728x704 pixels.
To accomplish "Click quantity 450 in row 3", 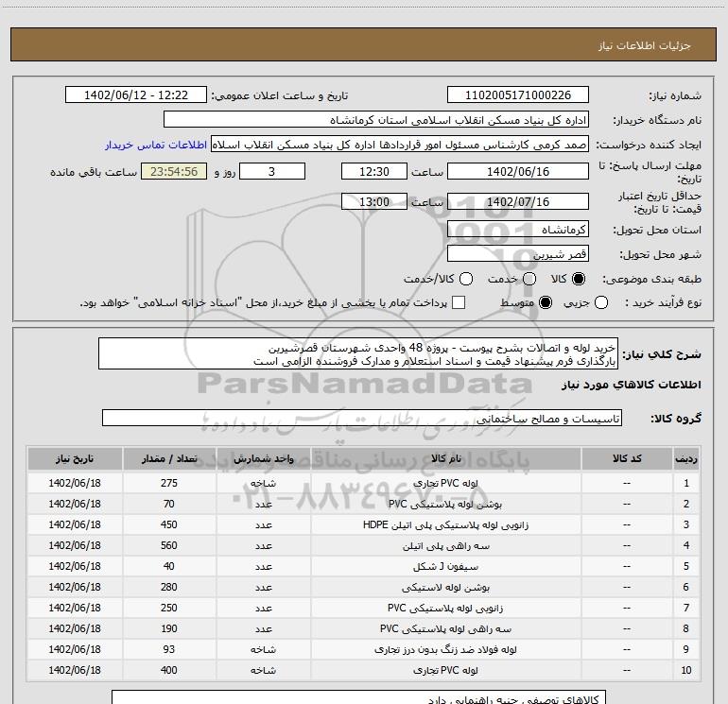I will tap(169, 524).
